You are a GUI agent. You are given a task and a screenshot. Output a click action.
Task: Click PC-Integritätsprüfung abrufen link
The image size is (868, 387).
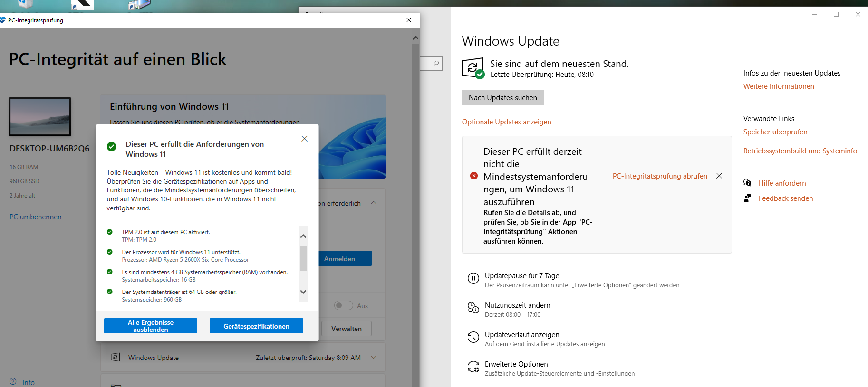[660, 176]
